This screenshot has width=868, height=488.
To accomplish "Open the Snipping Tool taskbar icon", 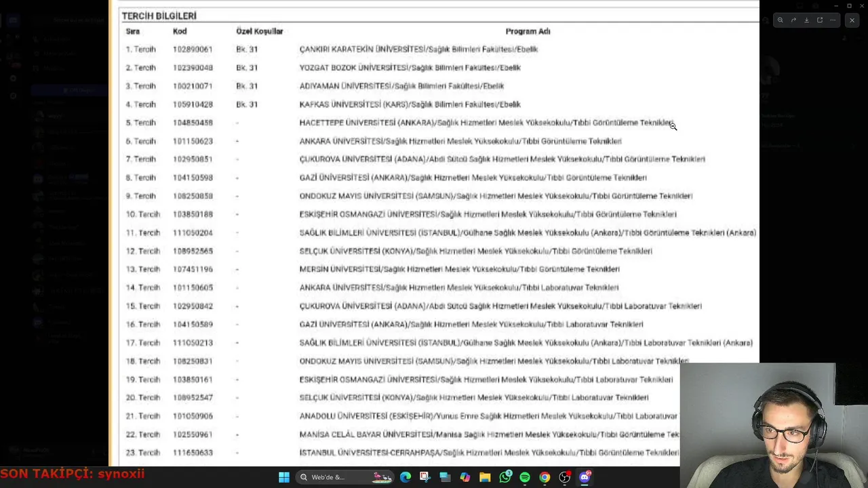I will 425,477.
